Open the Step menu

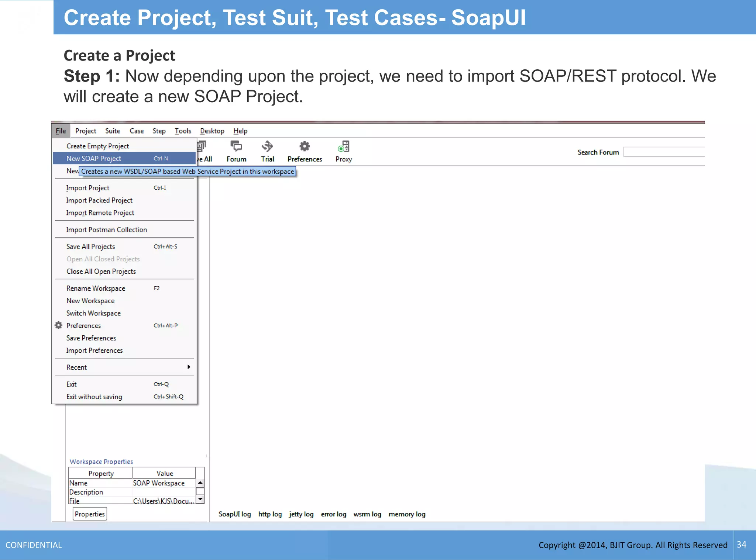[159, 131]
